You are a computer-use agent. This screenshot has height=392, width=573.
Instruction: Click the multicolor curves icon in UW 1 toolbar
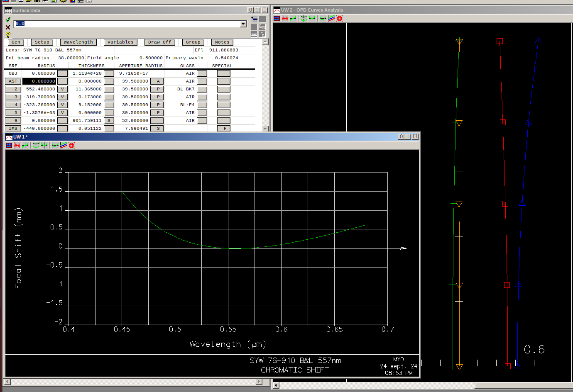[64, 145]
